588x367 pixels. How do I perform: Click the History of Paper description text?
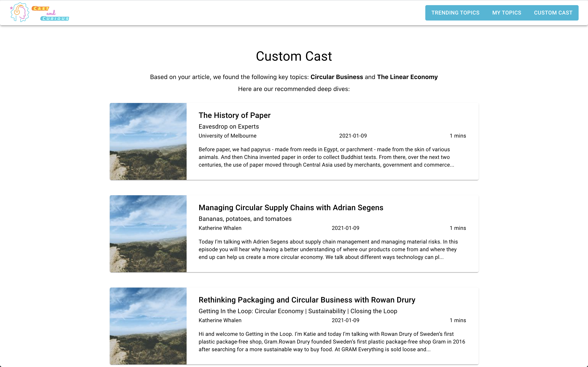click(x=326, y=157)
